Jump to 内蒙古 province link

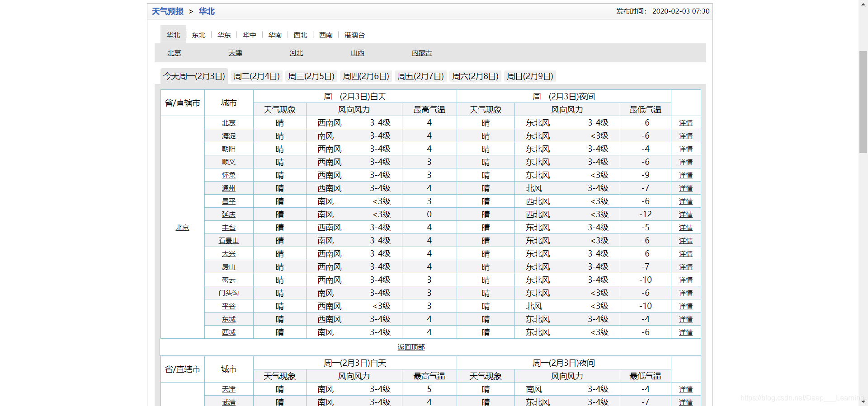coord(422,53)
